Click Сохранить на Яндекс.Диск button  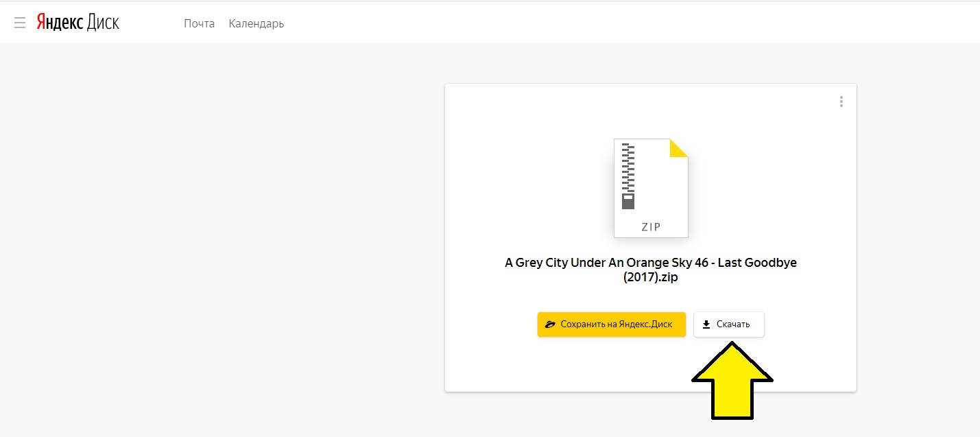click(x=612, y=324)
